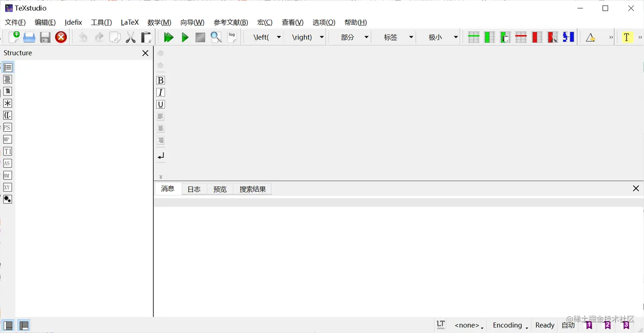
Task: Open a file using the folder icon
Action: tap(29, 37)
